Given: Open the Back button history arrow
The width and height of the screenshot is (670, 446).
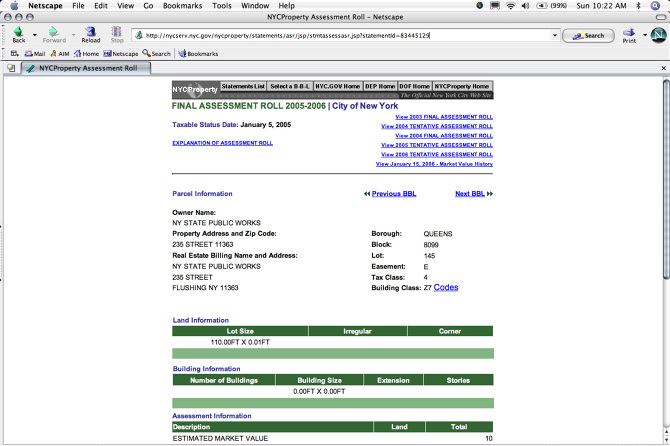Looking at the screenshot, I should click(x=36, y=35).
